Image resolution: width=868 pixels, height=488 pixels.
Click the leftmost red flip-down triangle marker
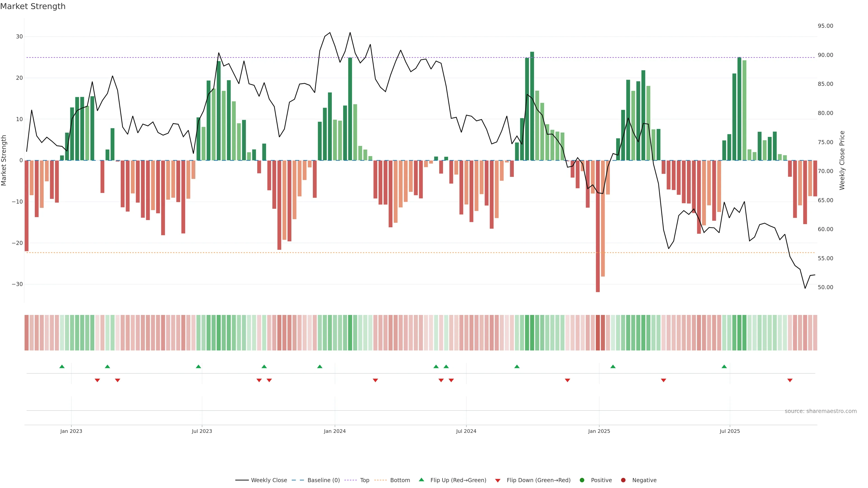point(97,380)
